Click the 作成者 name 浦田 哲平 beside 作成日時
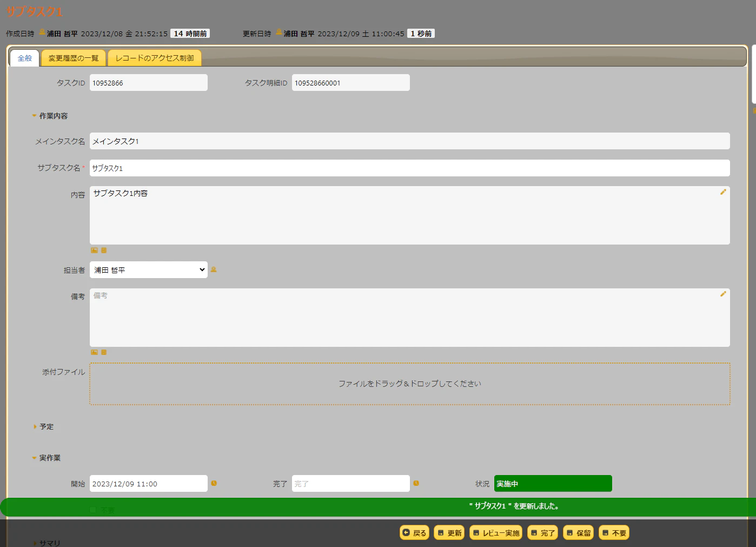Viewport: 756px width, 547px height. click(x=62, y=34)
